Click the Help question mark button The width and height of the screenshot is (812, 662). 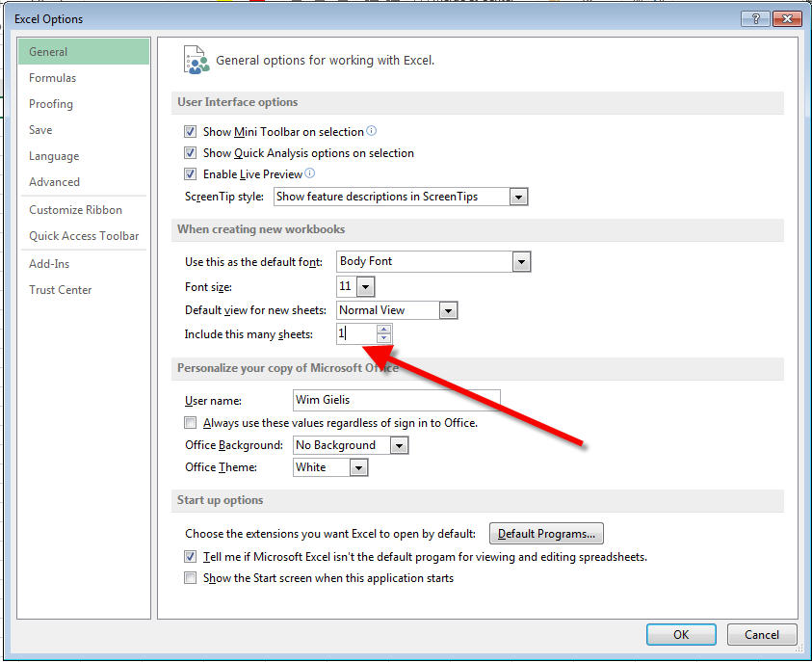tap(755, 19)
